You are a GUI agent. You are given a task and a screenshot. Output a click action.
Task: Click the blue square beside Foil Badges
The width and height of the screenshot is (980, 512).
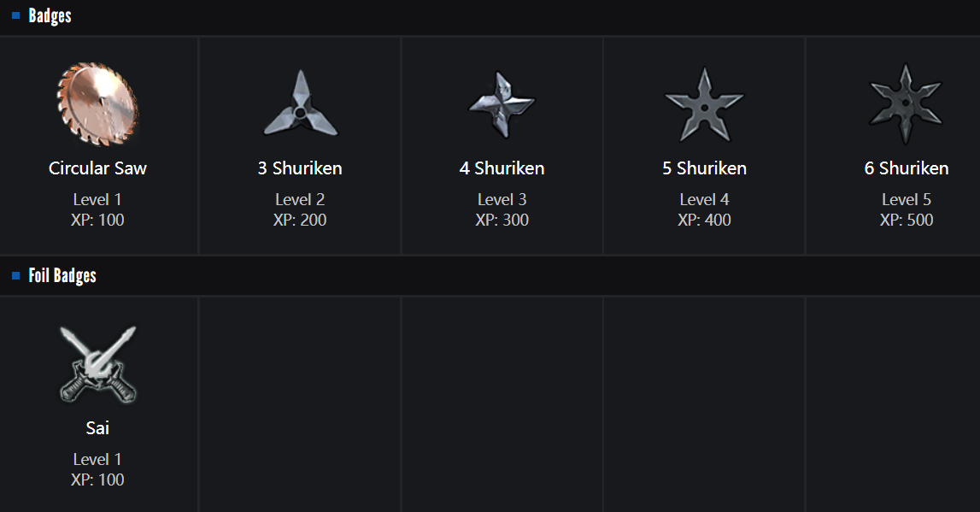coord(15,275)
